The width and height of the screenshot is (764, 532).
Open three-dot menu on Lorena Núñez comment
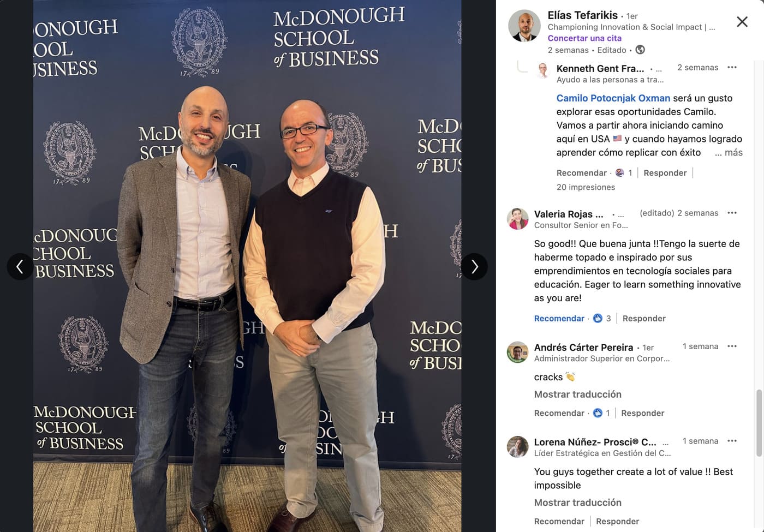(x=732, y=441)
